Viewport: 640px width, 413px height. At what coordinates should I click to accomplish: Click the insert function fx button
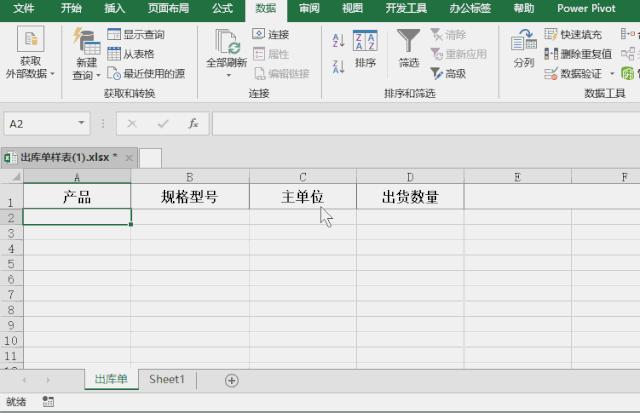(193, 124)
